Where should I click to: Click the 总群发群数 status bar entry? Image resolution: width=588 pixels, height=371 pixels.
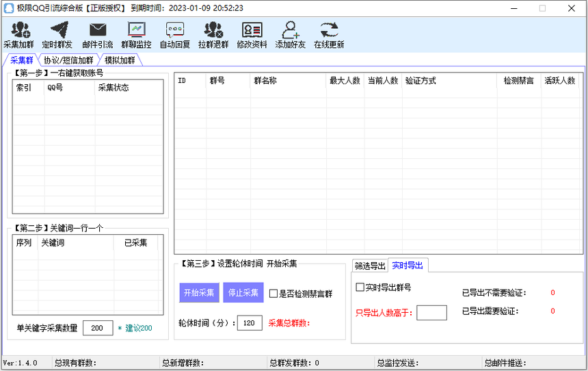point(295,363)
